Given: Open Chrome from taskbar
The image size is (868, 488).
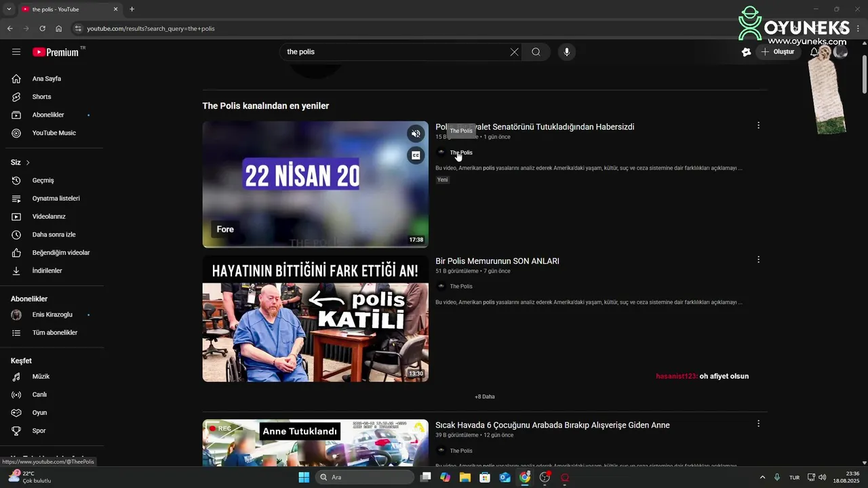Looking at the screenshot, I should click(x=525, y=477).
